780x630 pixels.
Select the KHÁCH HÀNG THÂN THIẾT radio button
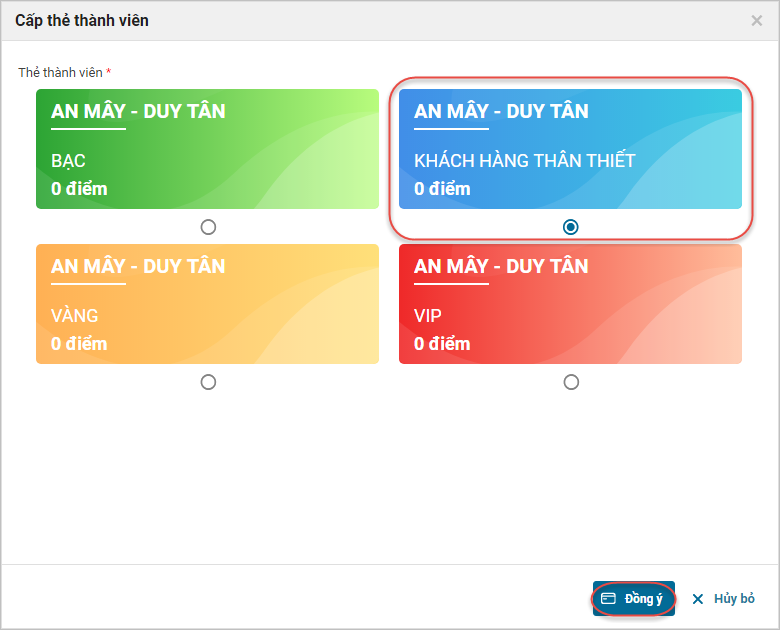(570, 227)
